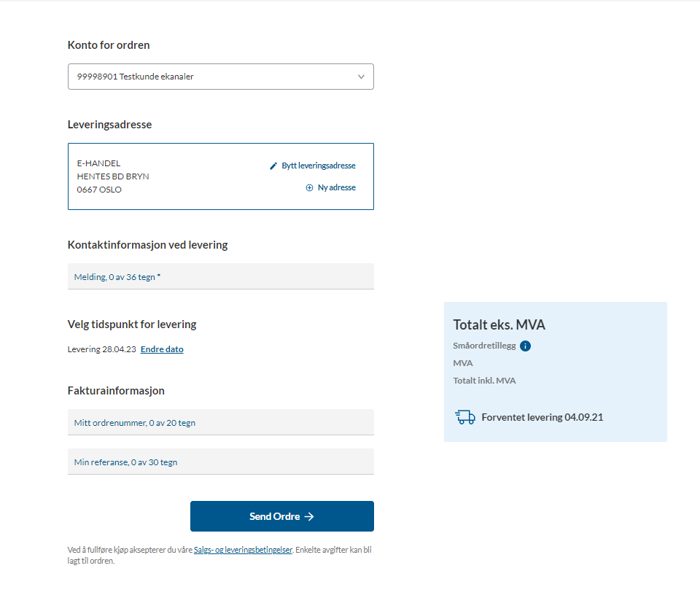Click the Småordretillegg info icon
The width and height of the screenshot is (700, 595).
tap(526, 346)
